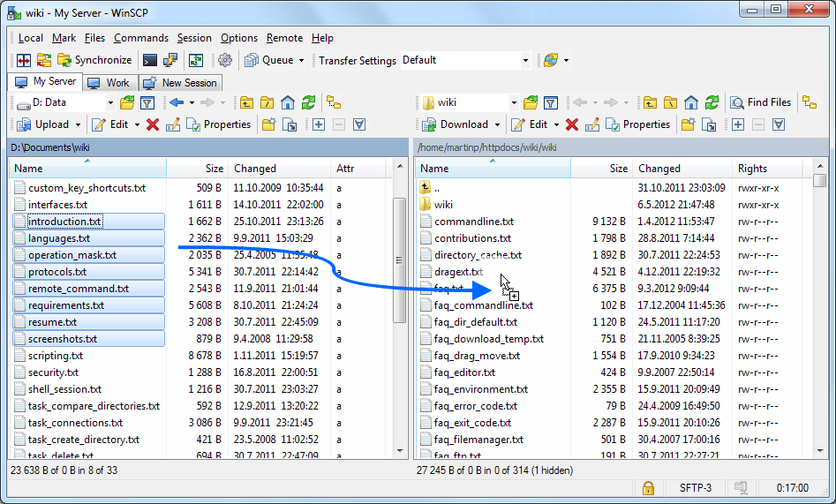Switch to the Work session tab
836x504 pixels.
(109, 82)
